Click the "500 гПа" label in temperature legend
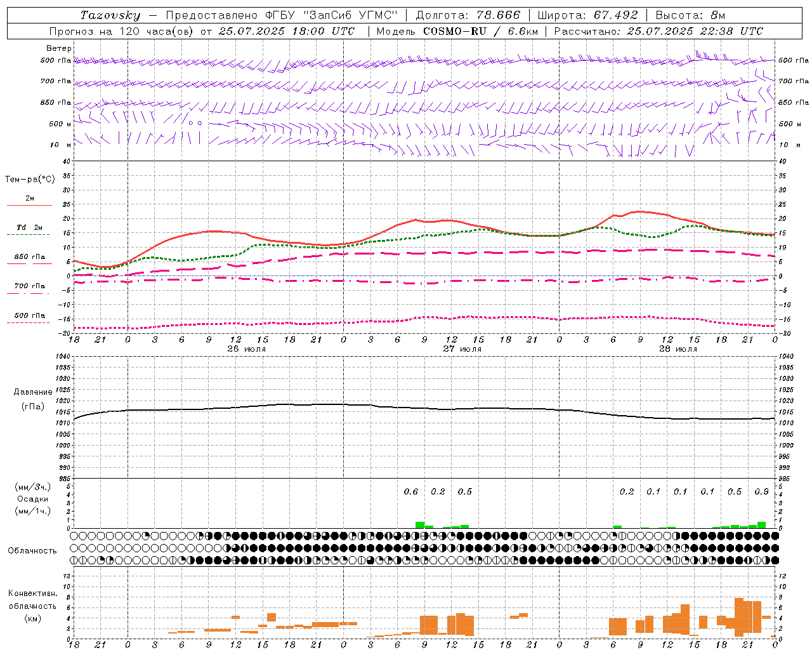 coord(30,315)
